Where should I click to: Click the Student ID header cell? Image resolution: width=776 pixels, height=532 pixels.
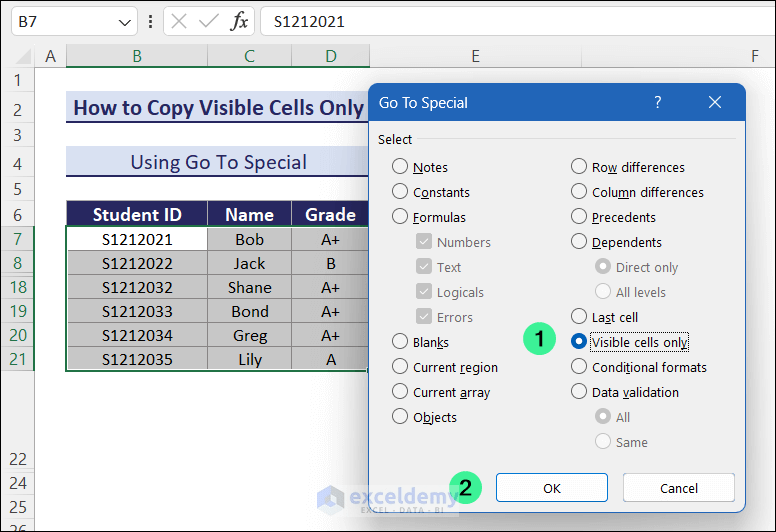(x=137, y=214)
